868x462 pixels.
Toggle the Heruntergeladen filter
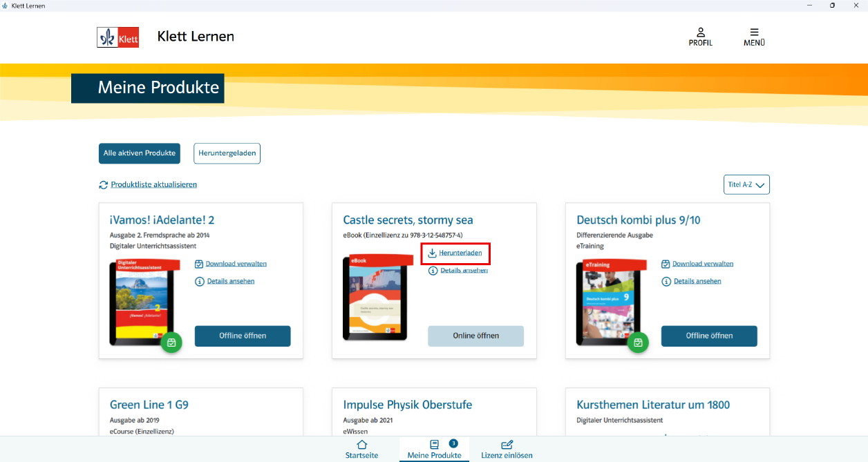(x=227, y=153)
